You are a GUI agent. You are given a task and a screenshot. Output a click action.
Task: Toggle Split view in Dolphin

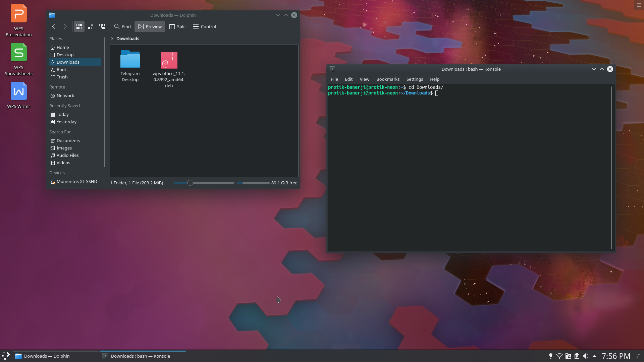[x=178, y=26]
